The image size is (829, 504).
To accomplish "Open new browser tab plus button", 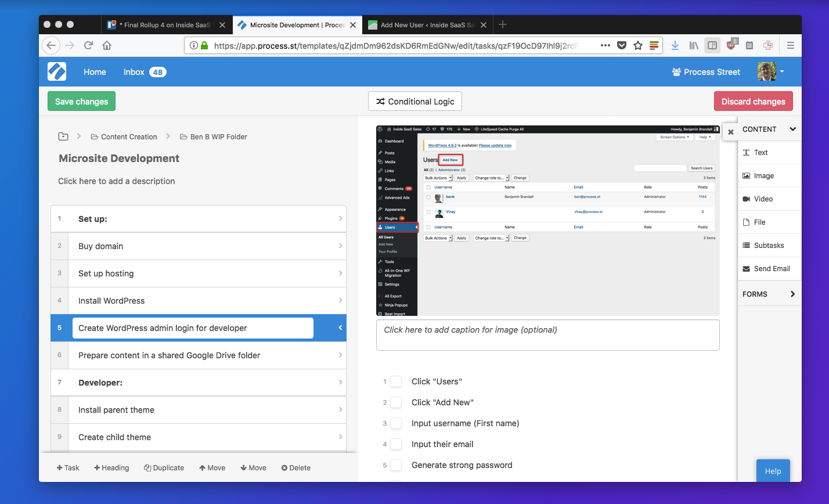I will click(x=503, y=24).
